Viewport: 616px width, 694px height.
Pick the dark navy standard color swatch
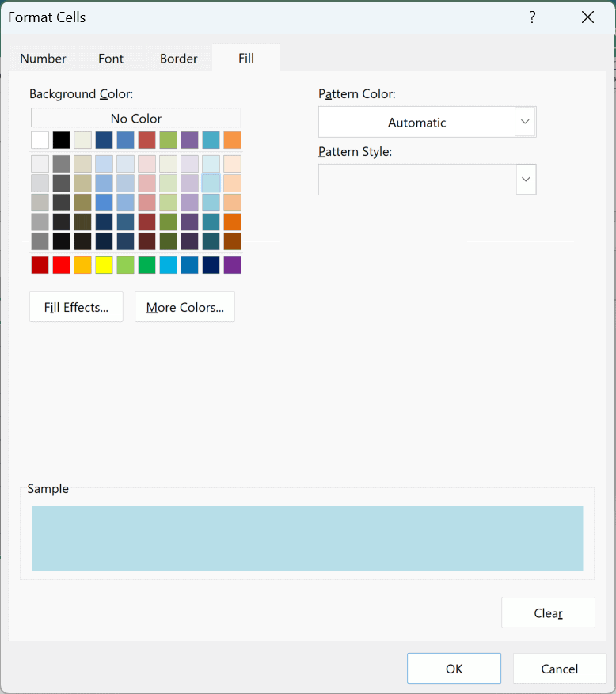(211, 265)
